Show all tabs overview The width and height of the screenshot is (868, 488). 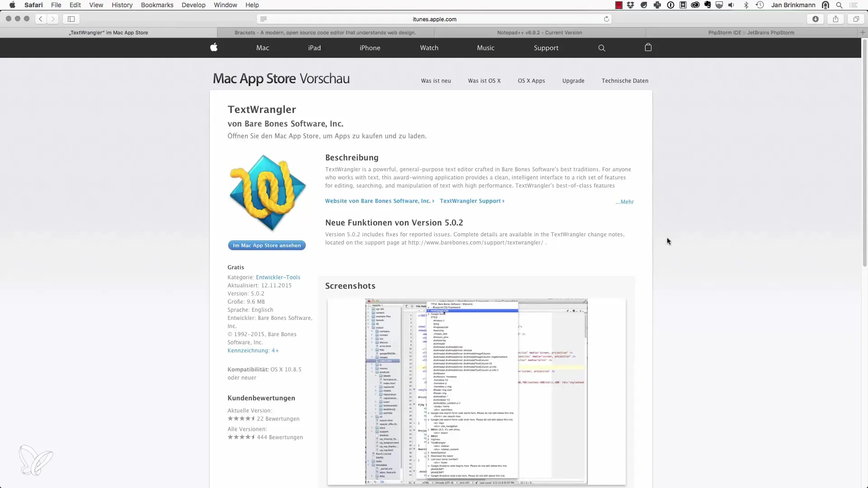tap(856, 19)
